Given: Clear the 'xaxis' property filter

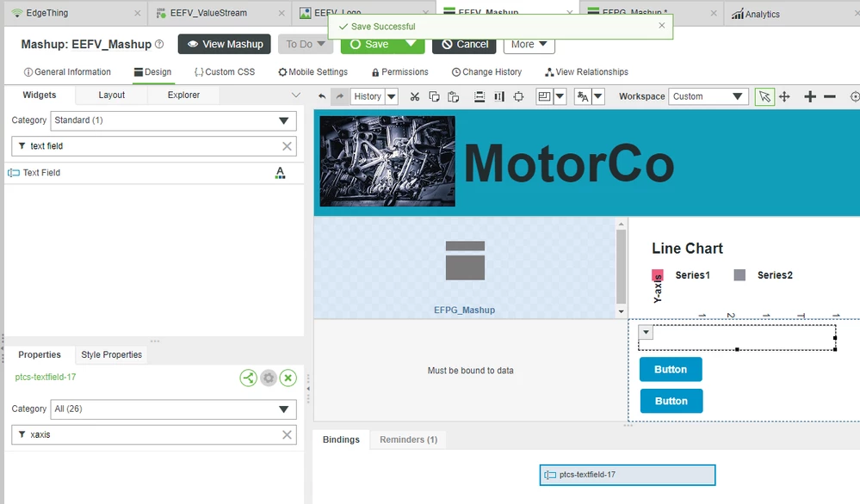Looking at the screenshot, I should (287, 434).
